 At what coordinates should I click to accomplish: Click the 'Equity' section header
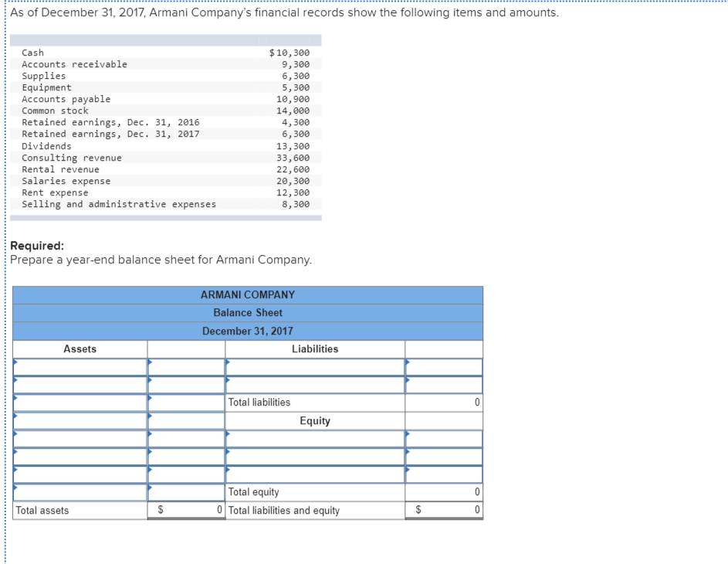click(x=315, y=421)
